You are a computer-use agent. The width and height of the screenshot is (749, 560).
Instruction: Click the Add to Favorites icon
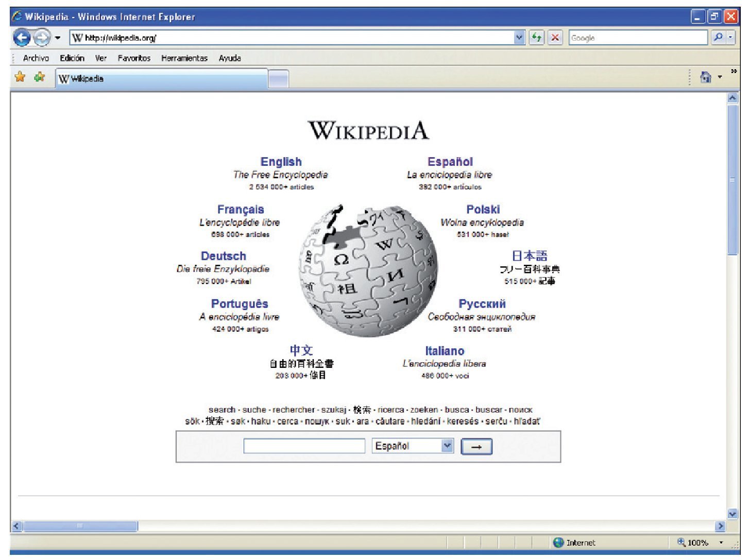pyautogui.click(x=39, y=77)
